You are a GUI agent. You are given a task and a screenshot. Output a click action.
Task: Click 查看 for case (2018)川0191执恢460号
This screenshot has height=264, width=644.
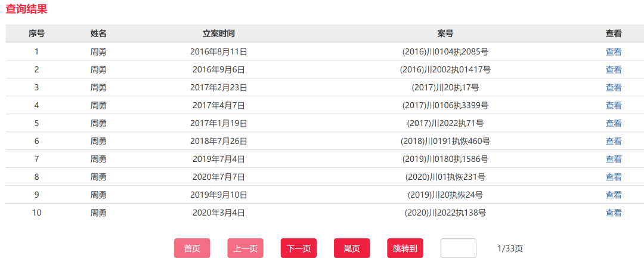click(x=613, y=141)
